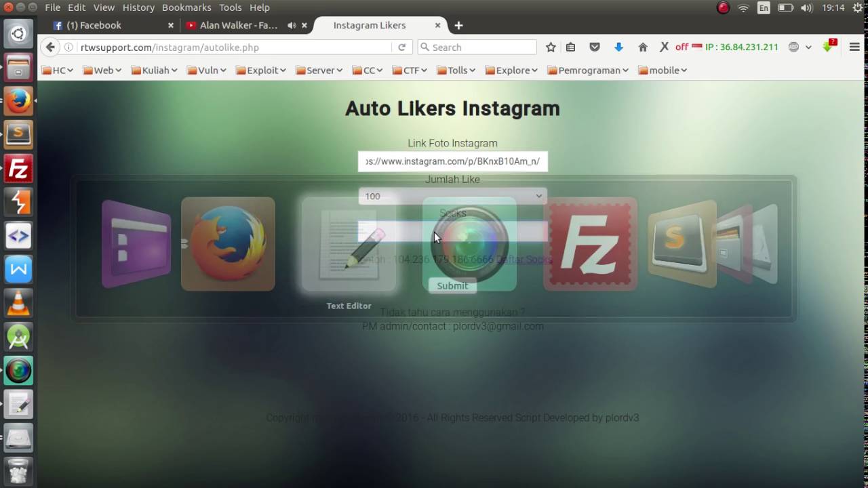The height and width of the screenshot is (488, 868).
Task: Reload the current page
Action: click(x=401, y=47)
